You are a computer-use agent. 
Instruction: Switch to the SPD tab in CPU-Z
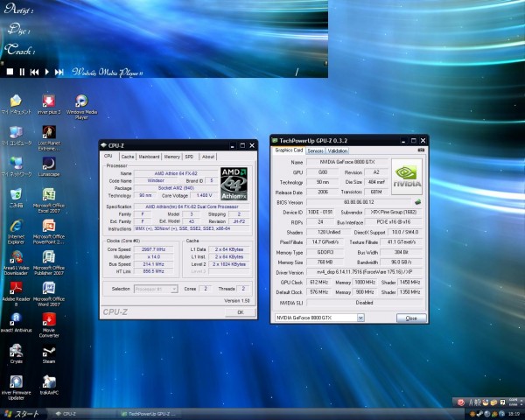(190, 157)
